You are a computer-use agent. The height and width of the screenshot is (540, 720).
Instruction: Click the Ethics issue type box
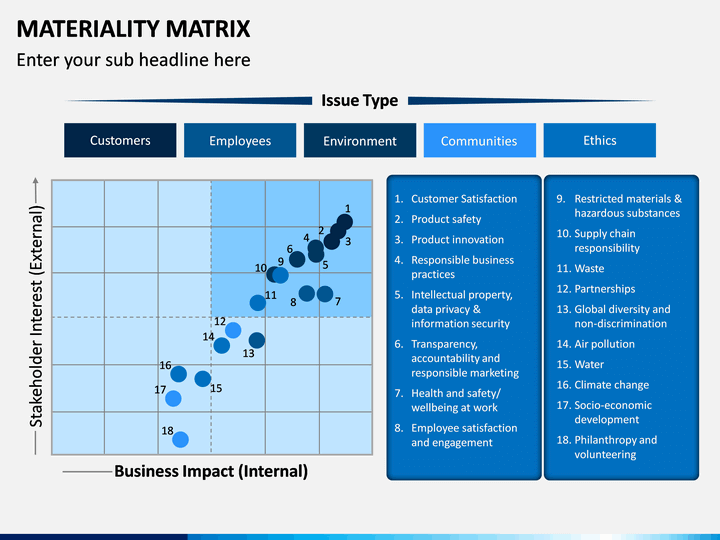click(x=599, y=140)
